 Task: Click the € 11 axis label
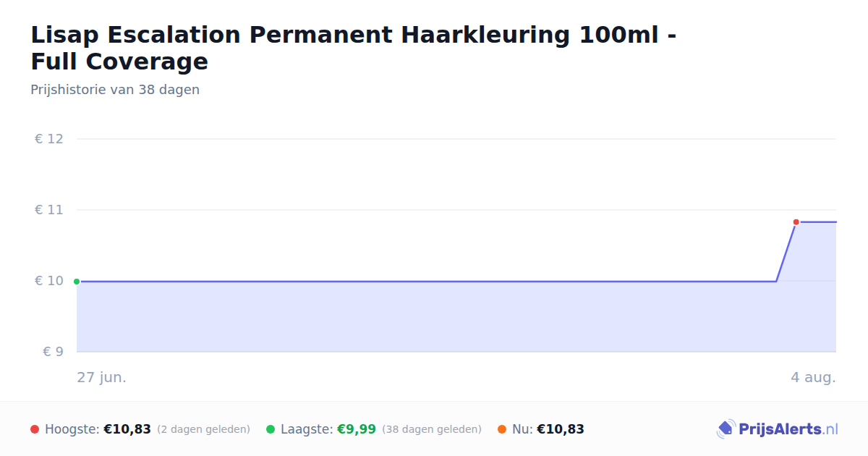pos(49,210)
